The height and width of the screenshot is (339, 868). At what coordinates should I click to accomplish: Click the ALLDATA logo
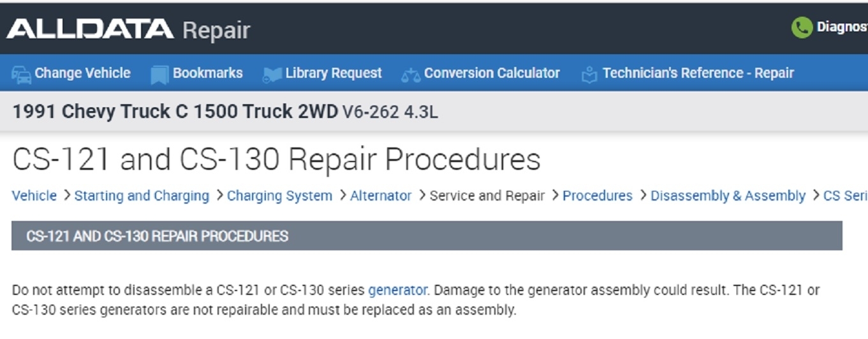(x=90, y=29)
